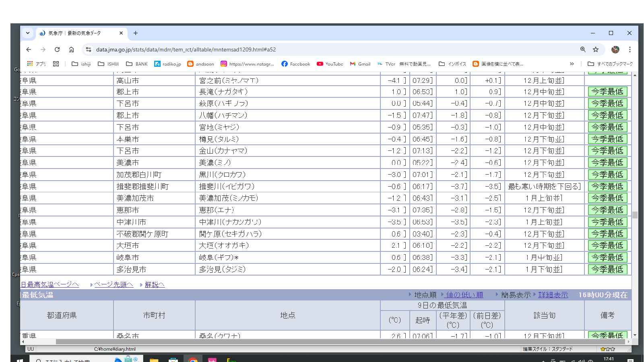Open the BANK bookmarks folder
The width and height of the screenshot is (644, 362).
pos(137,64)
